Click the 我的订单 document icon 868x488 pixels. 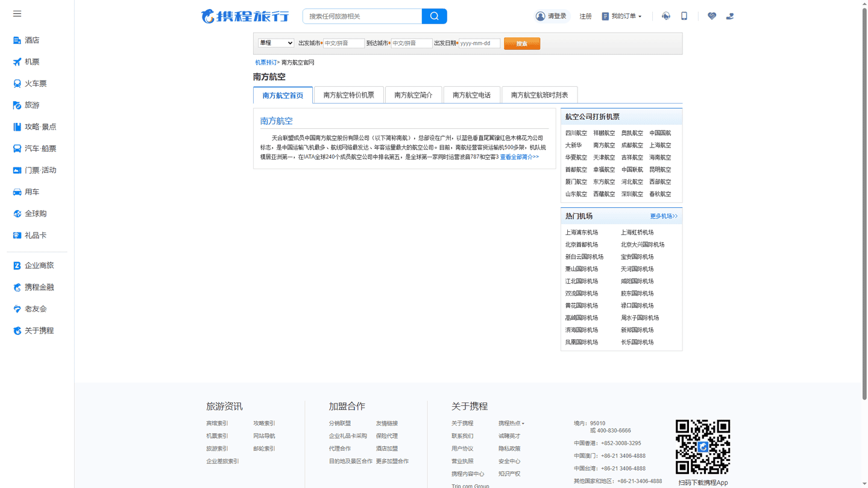pos(605,16)
